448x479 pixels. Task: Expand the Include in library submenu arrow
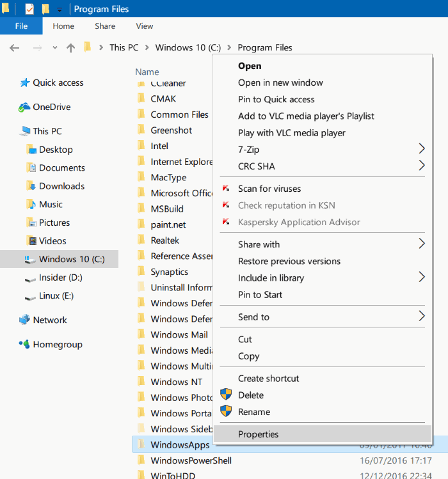click(x=422, y=278)
